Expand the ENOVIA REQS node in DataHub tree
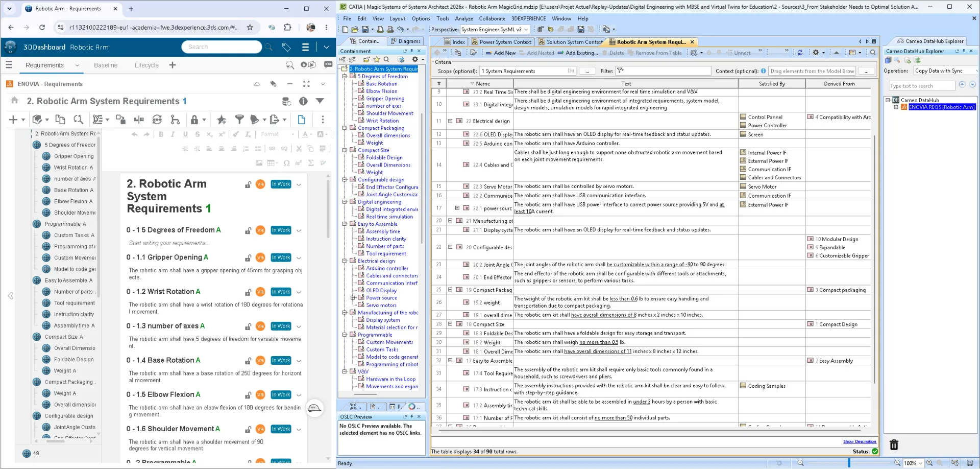The height and width of the screenshot is (469, 980). [896, 107]
